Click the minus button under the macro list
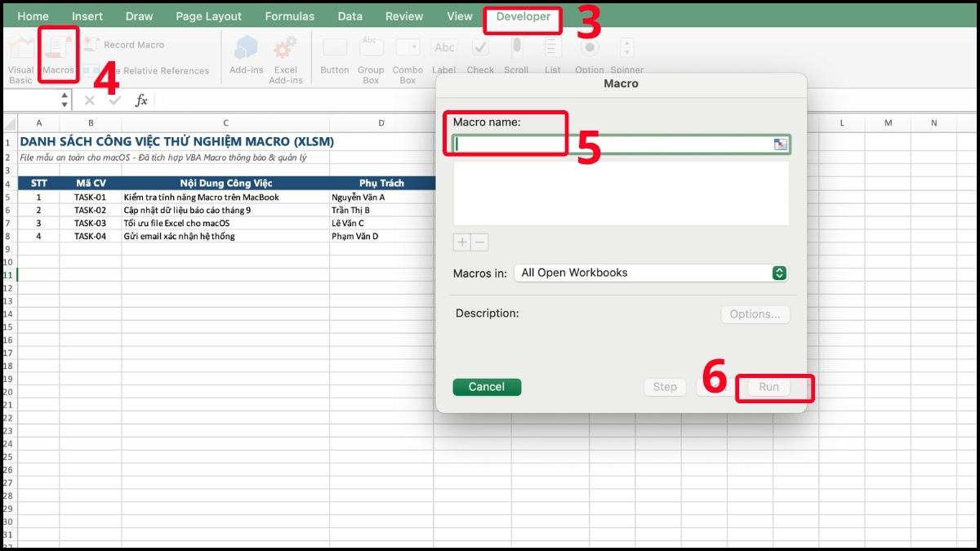This screenshot has height=551, width=980. (480, 242)
